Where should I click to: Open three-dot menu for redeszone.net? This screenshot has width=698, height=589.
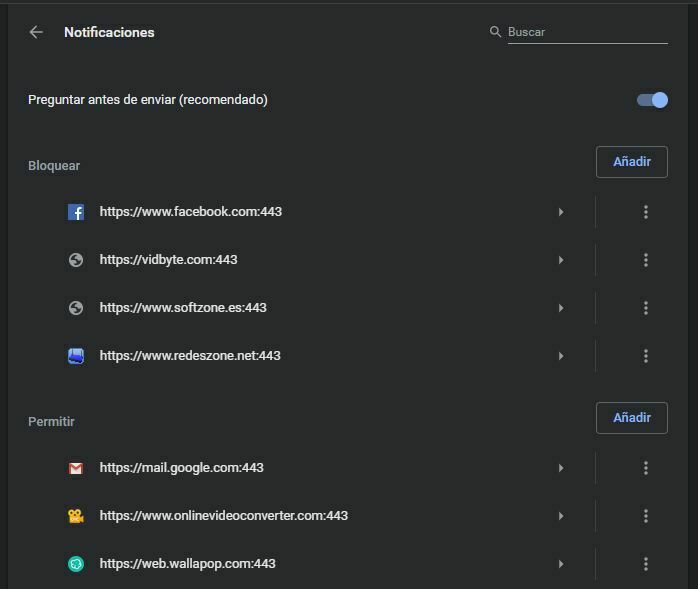[645, 356]
